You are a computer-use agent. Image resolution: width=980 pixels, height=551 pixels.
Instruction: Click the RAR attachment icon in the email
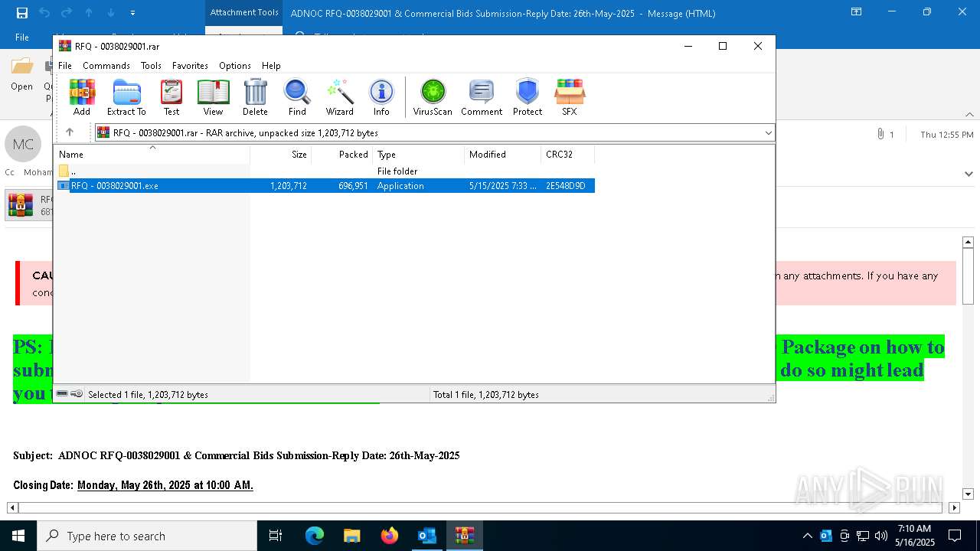pos(21,205)
